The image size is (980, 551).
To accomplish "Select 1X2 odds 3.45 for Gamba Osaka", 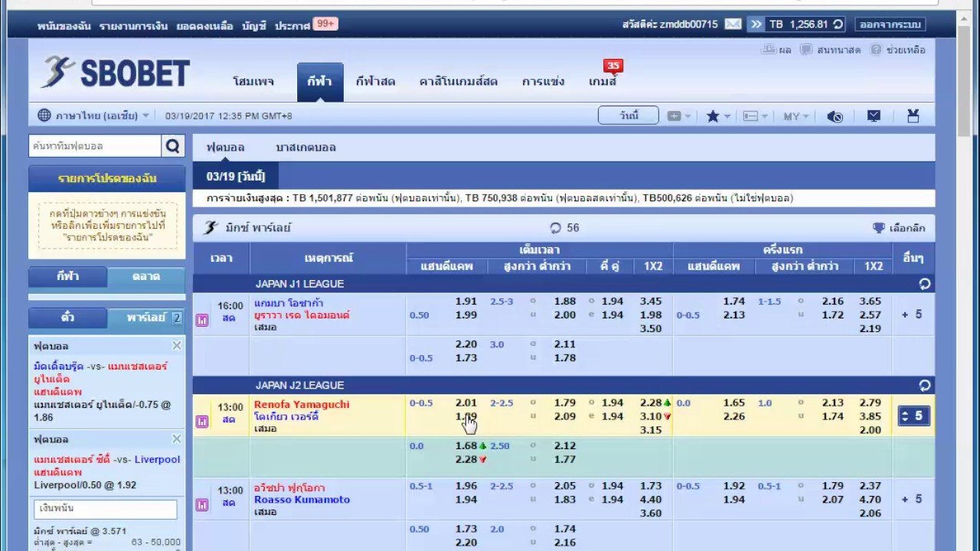I will click(x=650, y=302).
